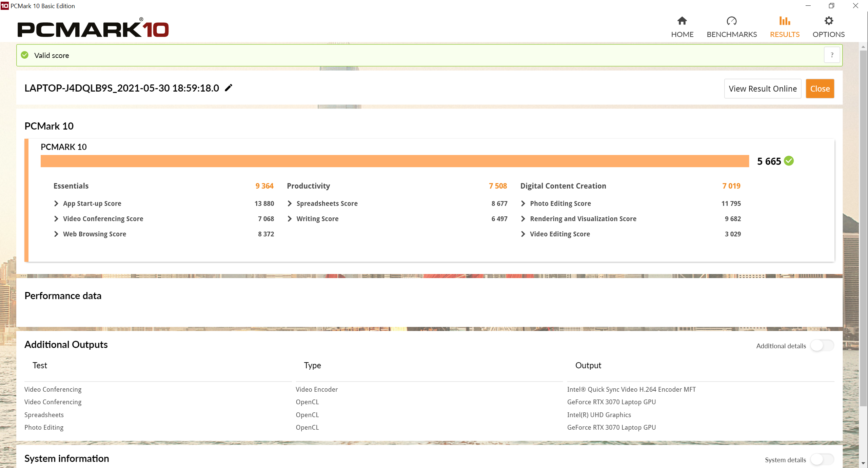Enable the System details toggle

[822, 460]
